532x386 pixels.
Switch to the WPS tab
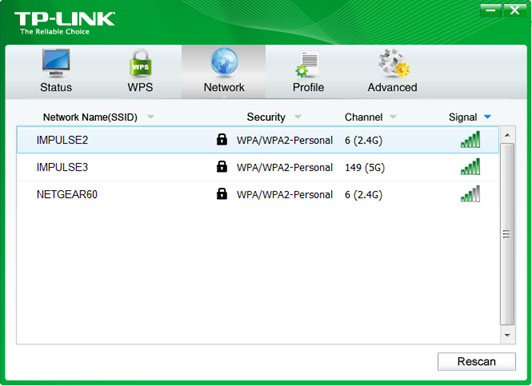[140, 72]
